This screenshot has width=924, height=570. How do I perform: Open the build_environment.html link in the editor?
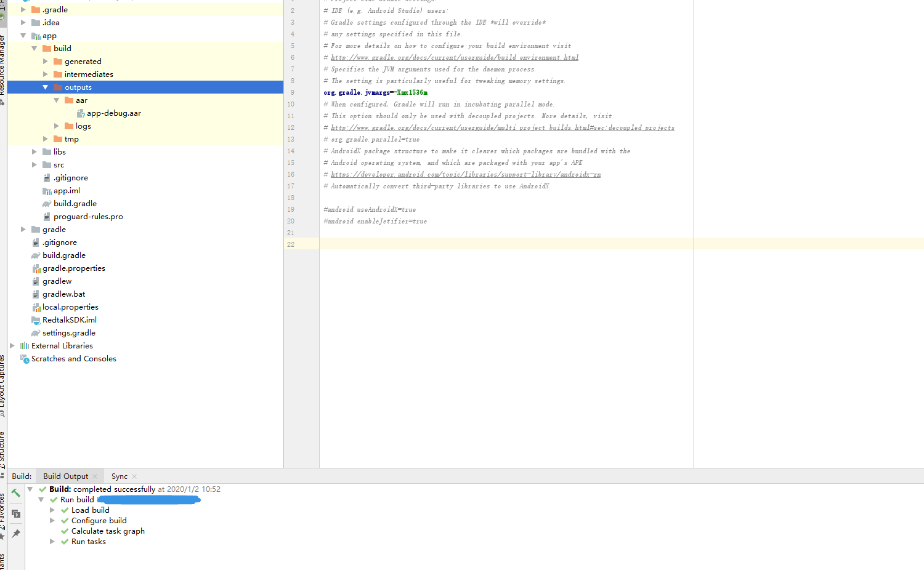454,57
